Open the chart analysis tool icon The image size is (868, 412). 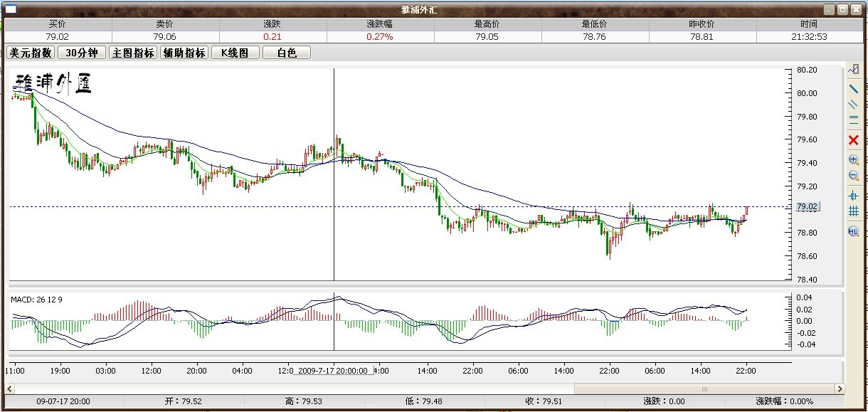[854, 70]
